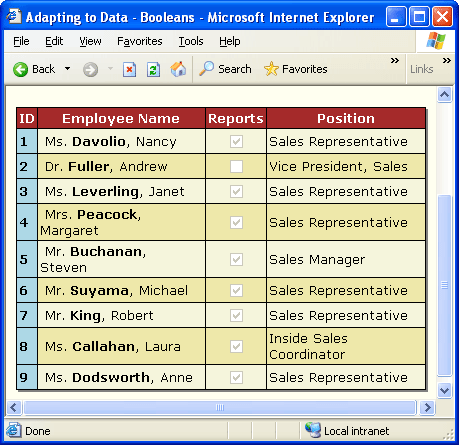Click the Reports column header

(x=236, y=118)
